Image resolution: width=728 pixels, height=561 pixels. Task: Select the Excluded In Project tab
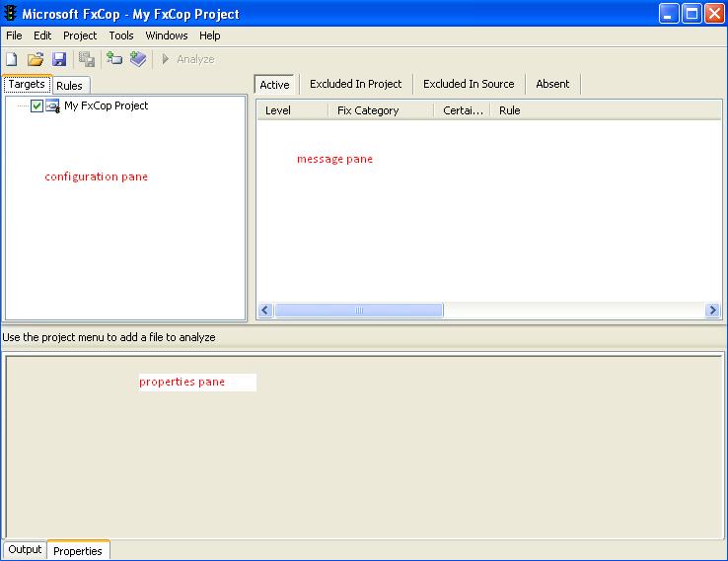356,84
